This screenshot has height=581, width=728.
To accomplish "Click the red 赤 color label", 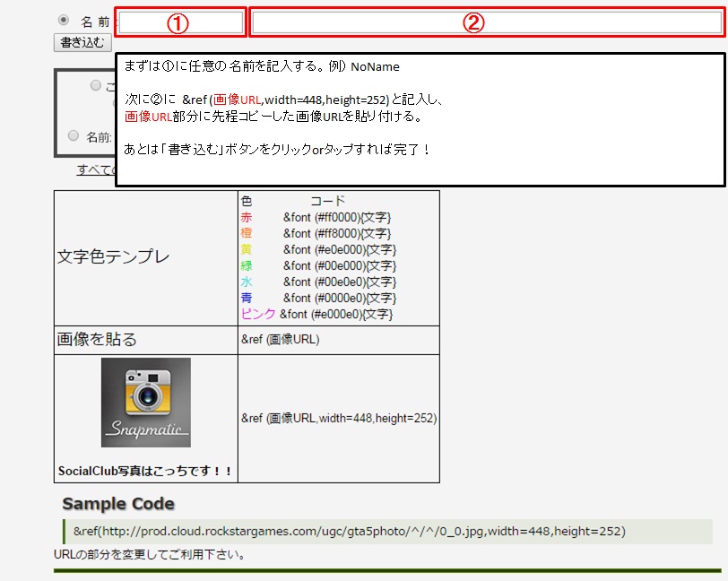I will pos(247,217).
